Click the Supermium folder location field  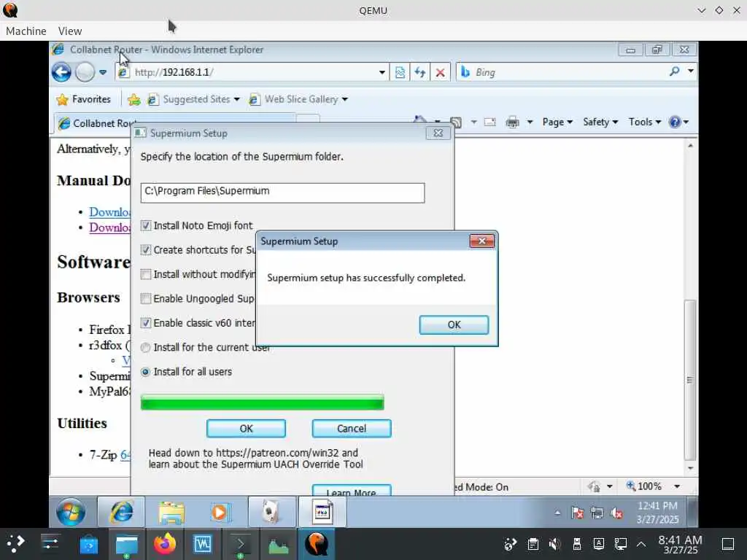282,192
